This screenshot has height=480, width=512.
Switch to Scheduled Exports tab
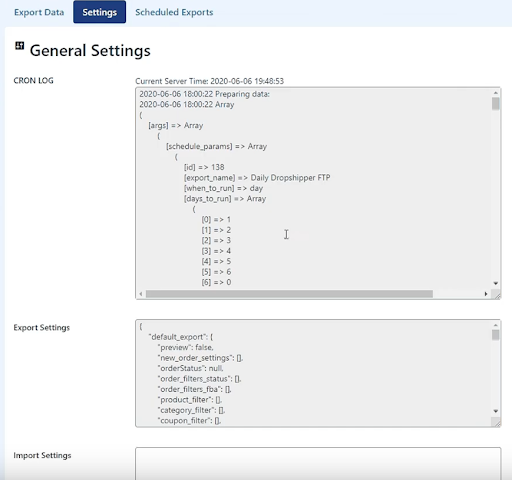(174, 12)
